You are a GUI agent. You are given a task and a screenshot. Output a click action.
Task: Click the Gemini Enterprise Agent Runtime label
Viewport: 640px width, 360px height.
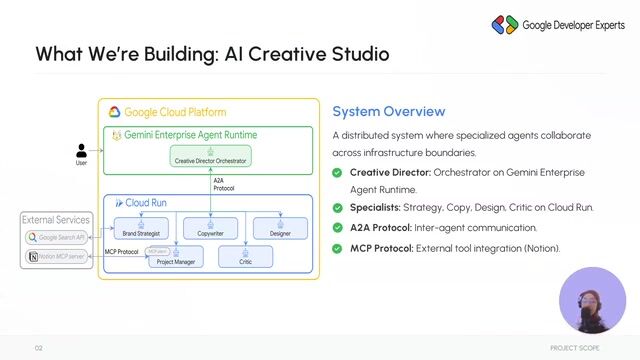[191, 135]
